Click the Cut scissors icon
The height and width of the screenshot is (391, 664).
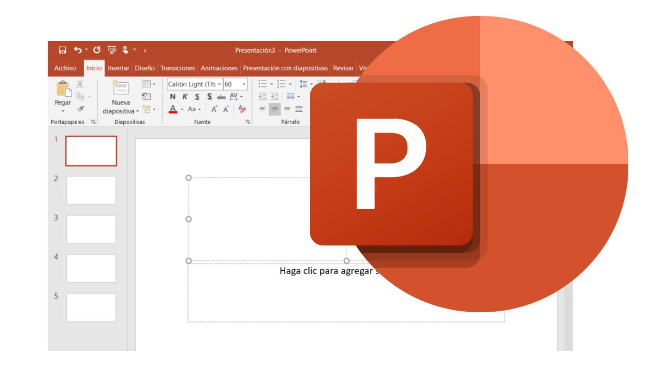[80, 84]
